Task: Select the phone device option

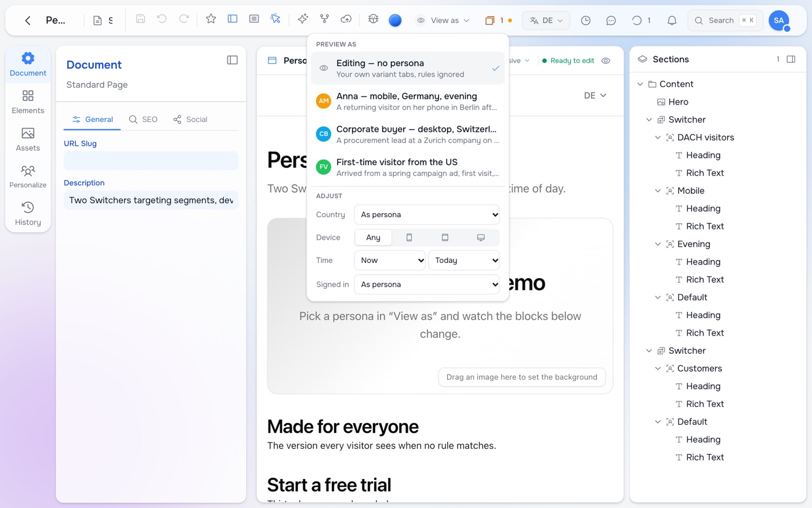Action: pyautogui.click(x=409, y=237)
